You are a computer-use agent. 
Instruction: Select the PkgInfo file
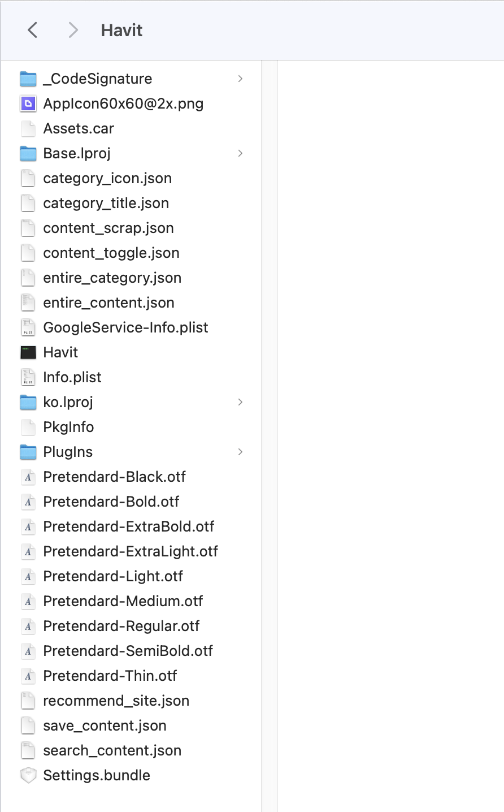tap(131, 427)
